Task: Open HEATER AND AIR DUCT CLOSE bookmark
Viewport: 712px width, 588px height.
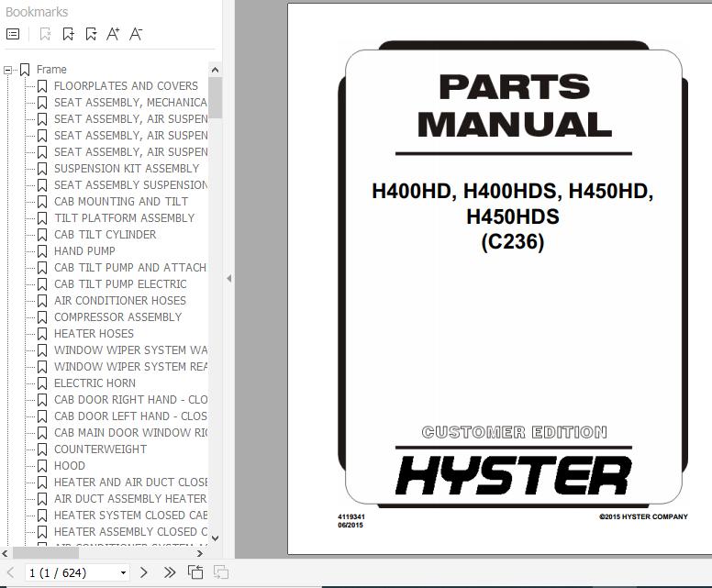Action: (130, 483)
